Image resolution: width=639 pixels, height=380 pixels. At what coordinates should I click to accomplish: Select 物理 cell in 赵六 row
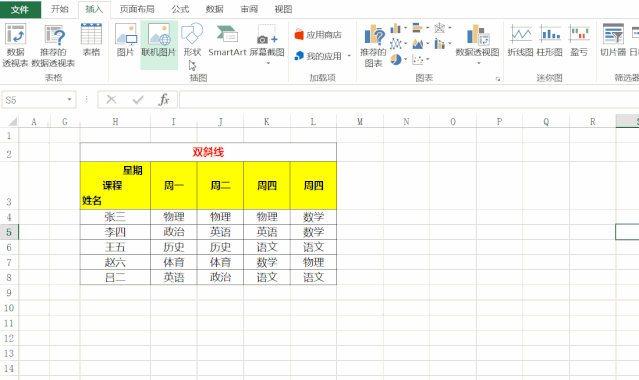[x=313, y=262]
